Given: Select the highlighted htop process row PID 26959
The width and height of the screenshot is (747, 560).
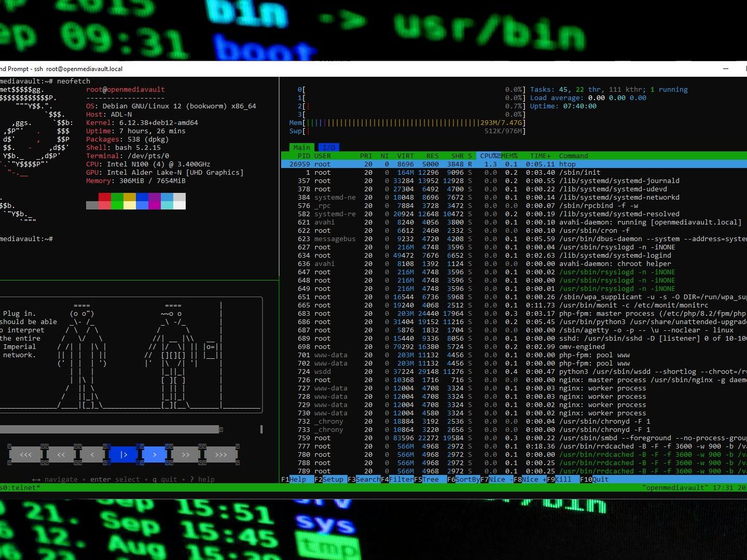Looking at the screenshot, I should pyautogui.click(x=415, y=164).
